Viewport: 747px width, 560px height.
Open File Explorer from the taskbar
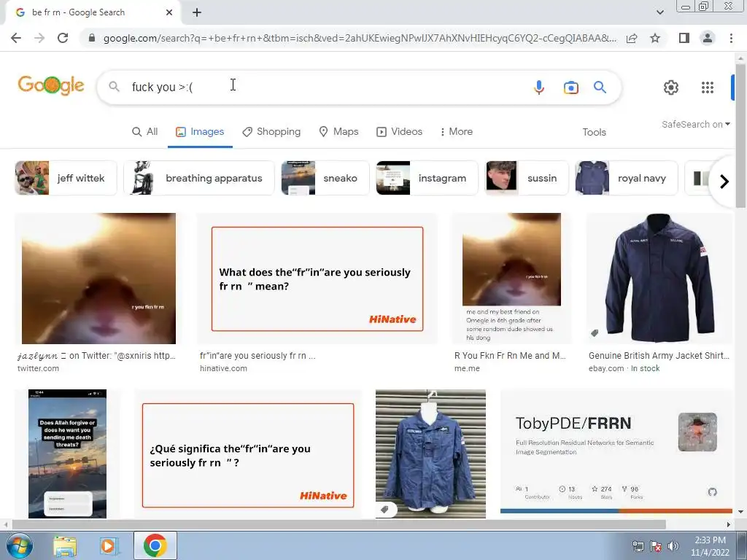[65, 546]
